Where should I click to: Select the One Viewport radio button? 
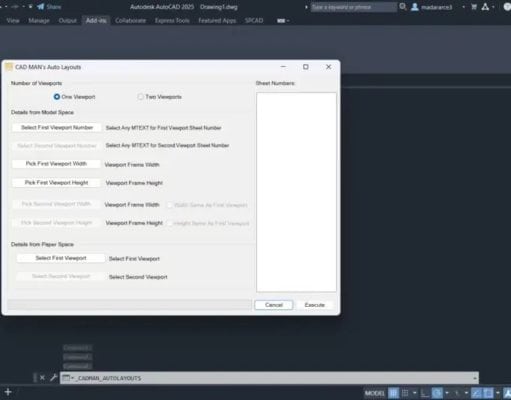pos(57,97)
